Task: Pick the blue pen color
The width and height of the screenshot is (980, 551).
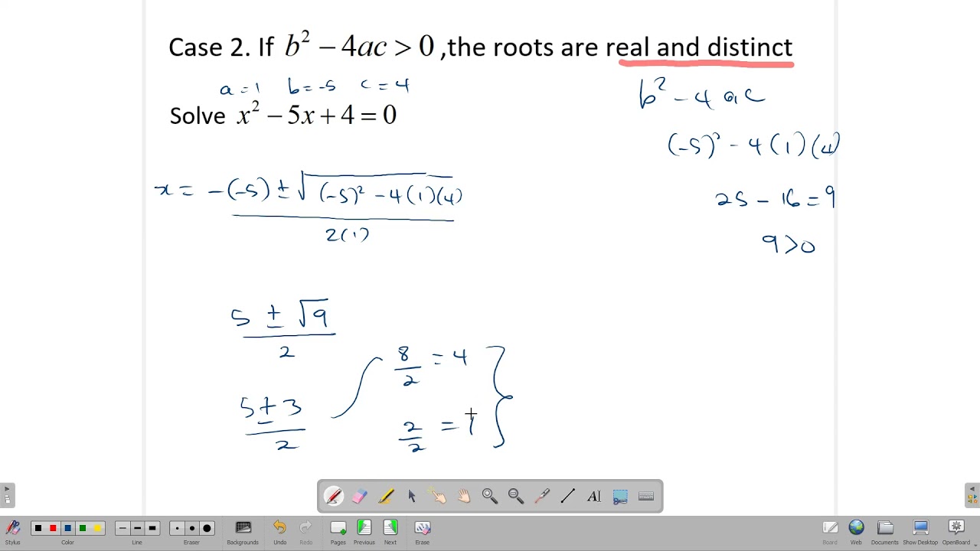Action: point(67,528)
